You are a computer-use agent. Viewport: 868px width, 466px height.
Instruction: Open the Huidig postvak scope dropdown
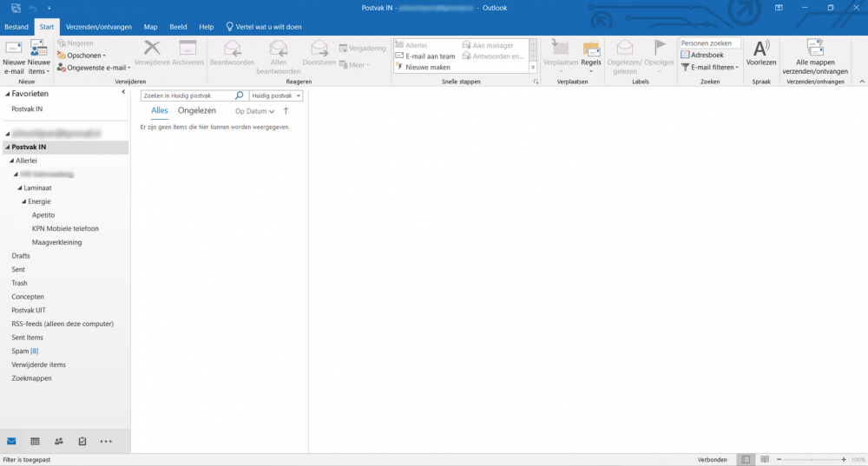[x=276, y=95]
